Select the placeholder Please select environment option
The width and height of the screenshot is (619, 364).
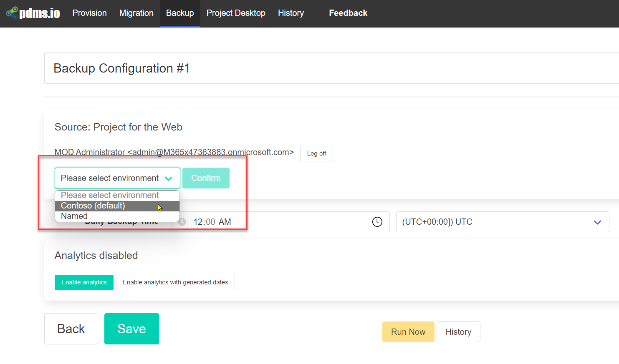(x=117, y=195)
